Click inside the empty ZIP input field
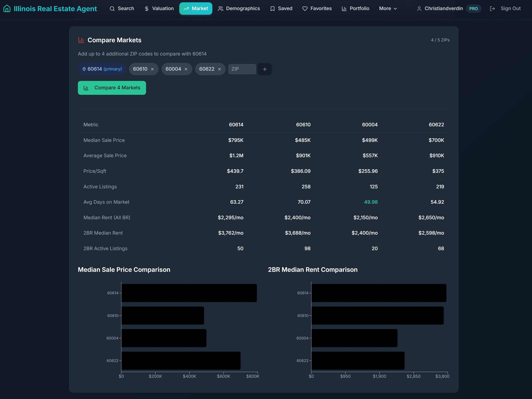 (242, 69)
